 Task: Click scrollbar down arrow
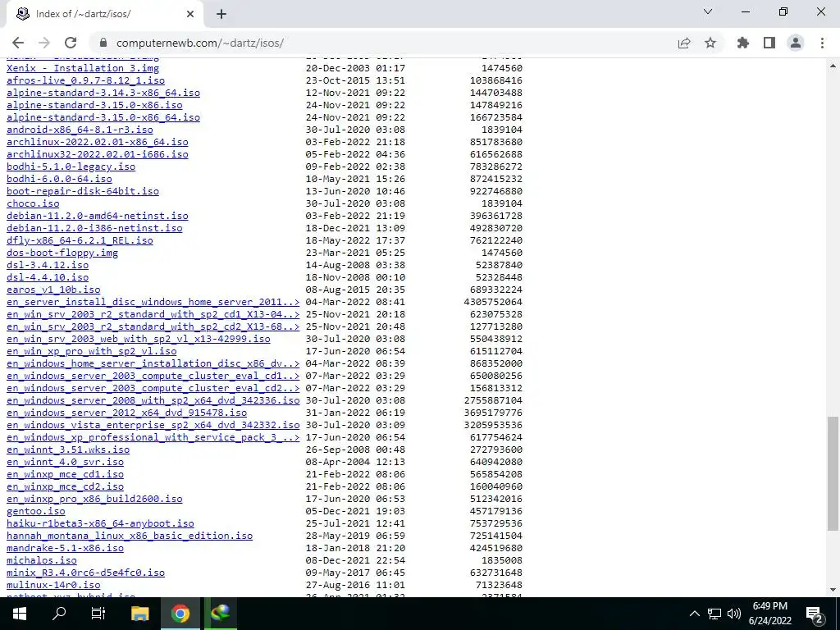(833, 591)
